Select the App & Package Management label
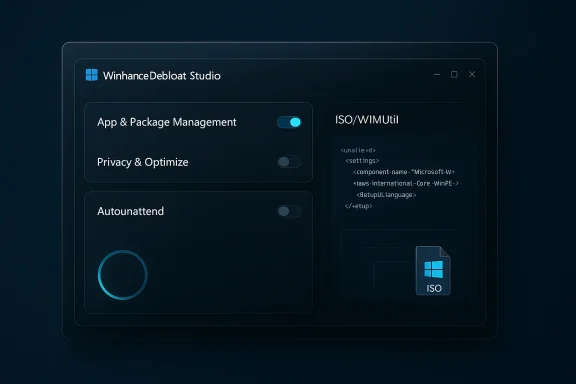Screen dimensions: 576x384 (x=167, y=122)
